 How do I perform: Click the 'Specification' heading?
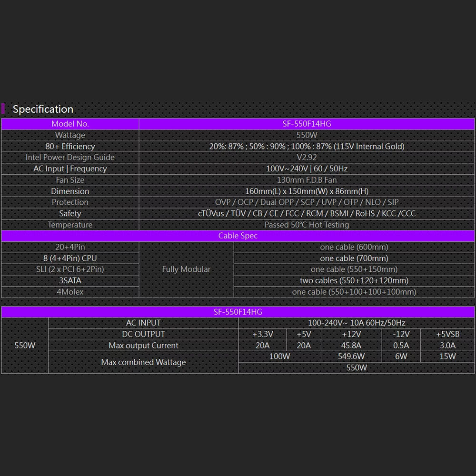43,109
